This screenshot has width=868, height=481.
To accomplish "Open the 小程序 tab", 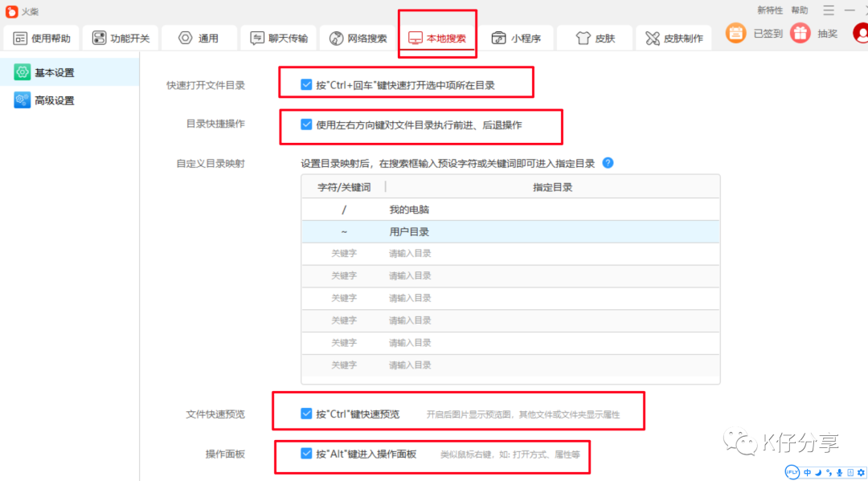I will (x=517, y=39).
